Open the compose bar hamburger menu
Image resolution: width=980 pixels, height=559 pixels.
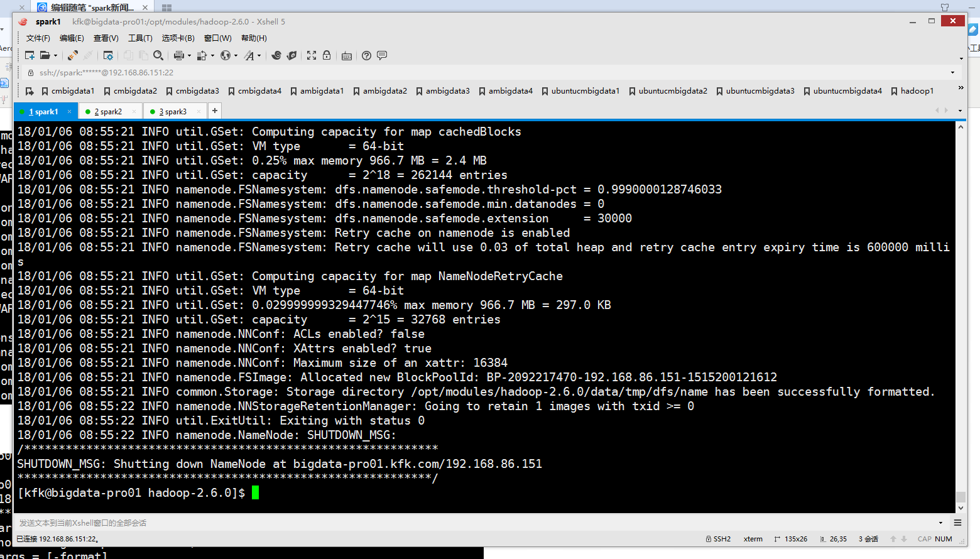(957, 523)
